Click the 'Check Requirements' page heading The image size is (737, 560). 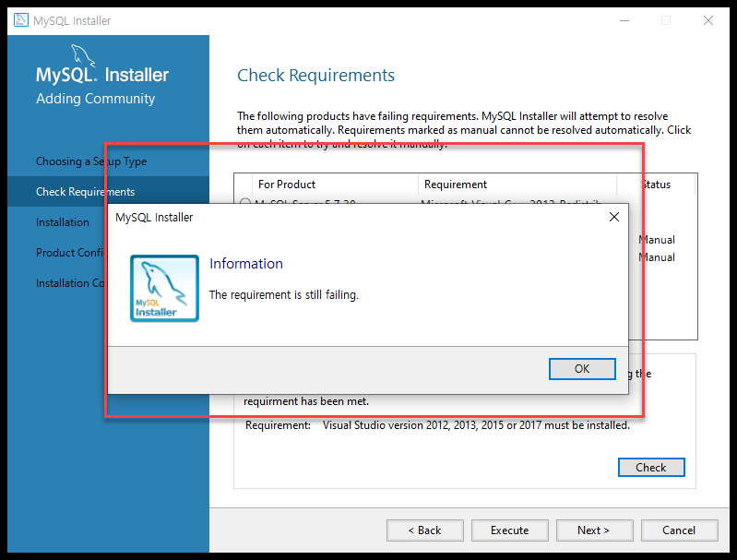[315, 76]
